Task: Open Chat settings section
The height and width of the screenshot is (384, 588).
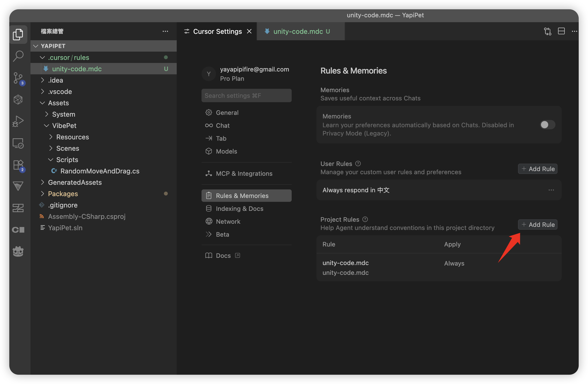Action: (x=246, y=125)
